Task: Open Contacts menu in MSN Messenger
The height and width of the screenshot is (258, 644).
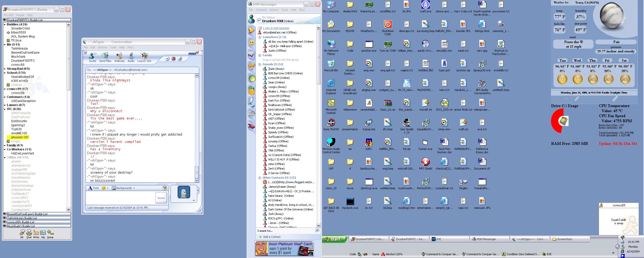Action: (x=261, y=10)
